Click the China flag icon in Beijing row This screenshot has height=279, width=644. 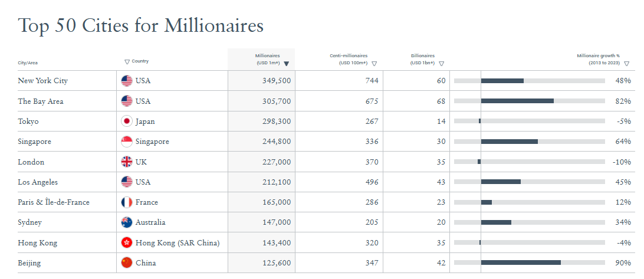coord(126,262)
